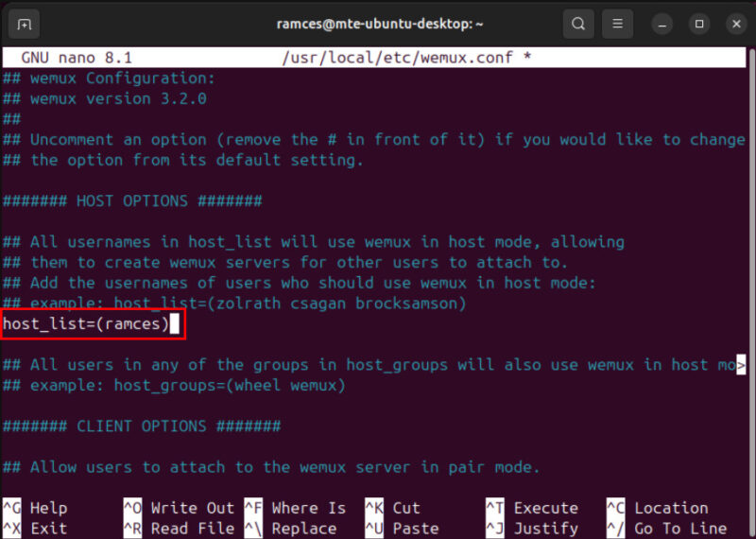Image resolution: width=756 pixels, height=539 pixels.
Task: Click the ^U Paste shortcut
Action: tap(403, 529)
